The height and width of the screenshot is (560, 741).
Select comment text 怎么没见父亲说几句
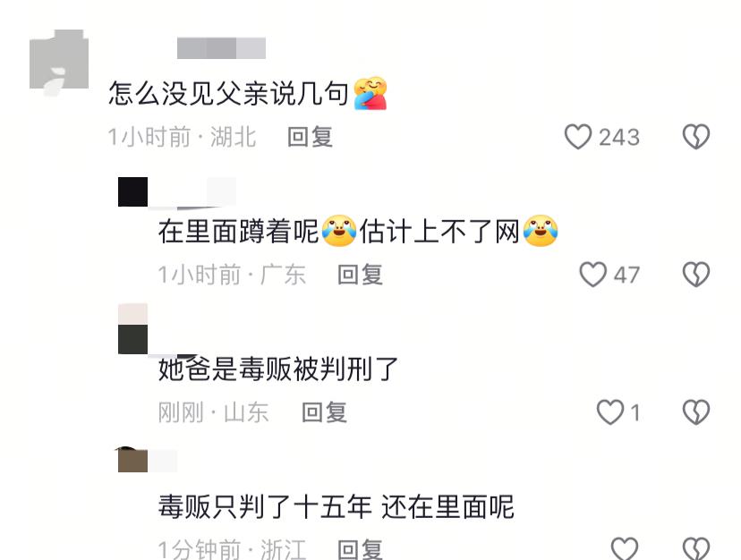pyautogui.click(x=229, y=93)
